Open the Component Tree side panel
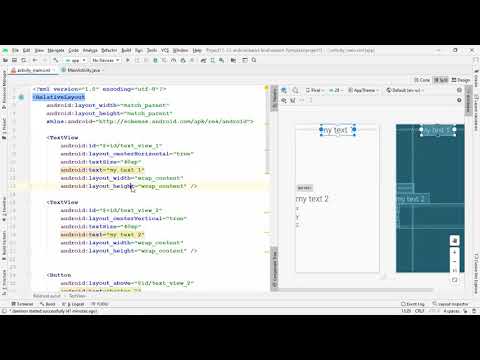Viewport: 480px width, 360px height. tap(275, 268)
